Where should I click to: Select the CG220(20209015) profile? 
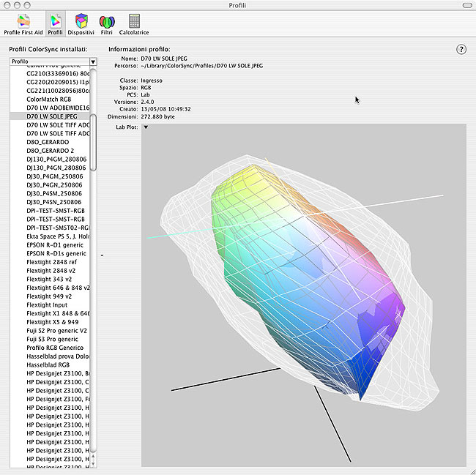[x=50, y=82]
